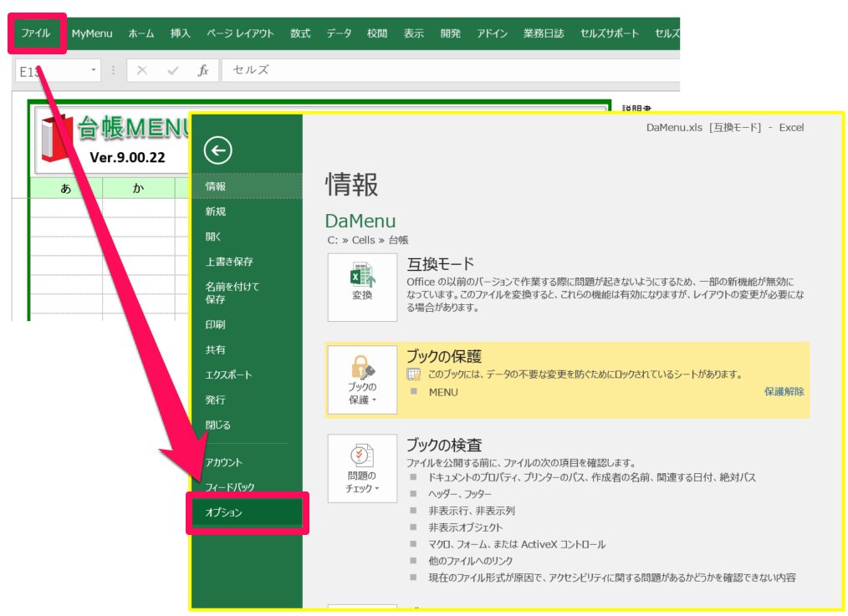Open the セルズサポート ribbon tab
Viewport: 848px width, 616px height.
click(x=610, y=33)
